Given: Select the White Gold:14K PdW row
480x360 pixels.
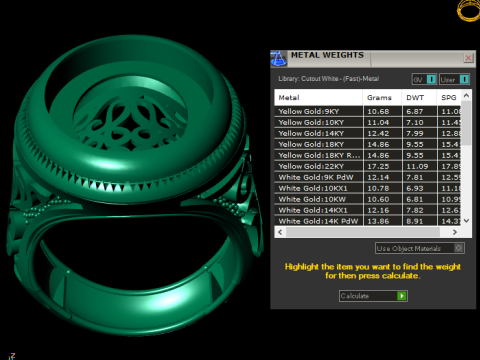Looking at the screenshot, I should [x=368, y=221].
